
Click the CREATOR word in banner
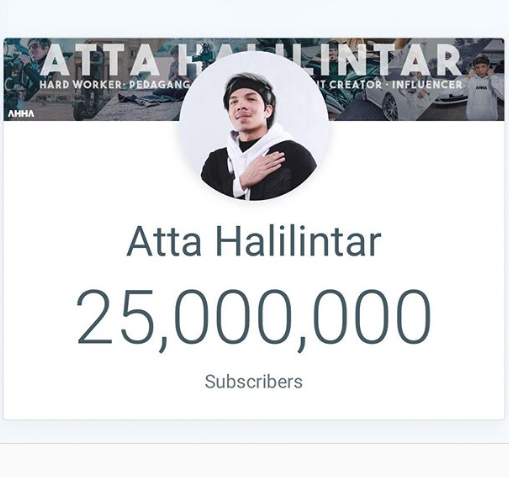[356, 85]
